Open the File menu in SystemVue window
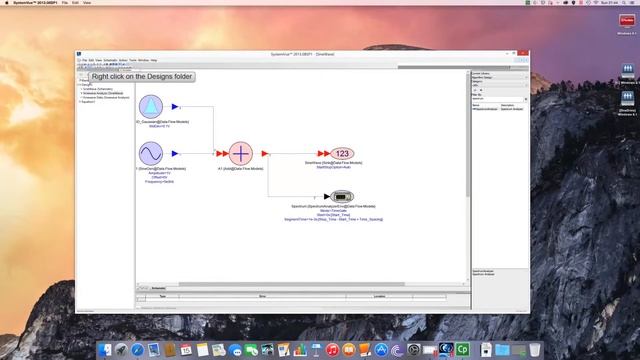The width and height of the screenshot is (640, 360). tap(85, 60)
